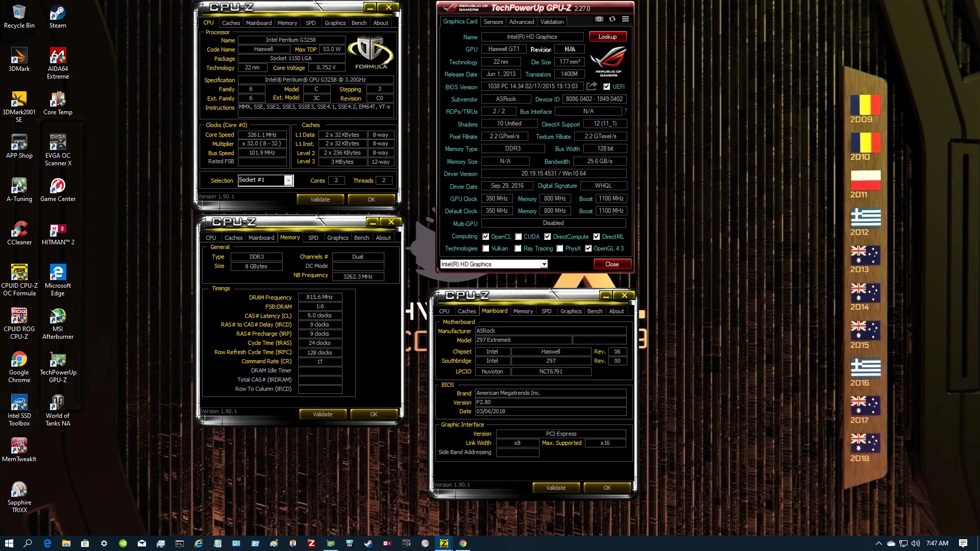Image resolution: width=980 pixels, height=551 pixels.
Task: Toggle PhysX checkbox
Action: pyautogui.click(x=560, y=248)
